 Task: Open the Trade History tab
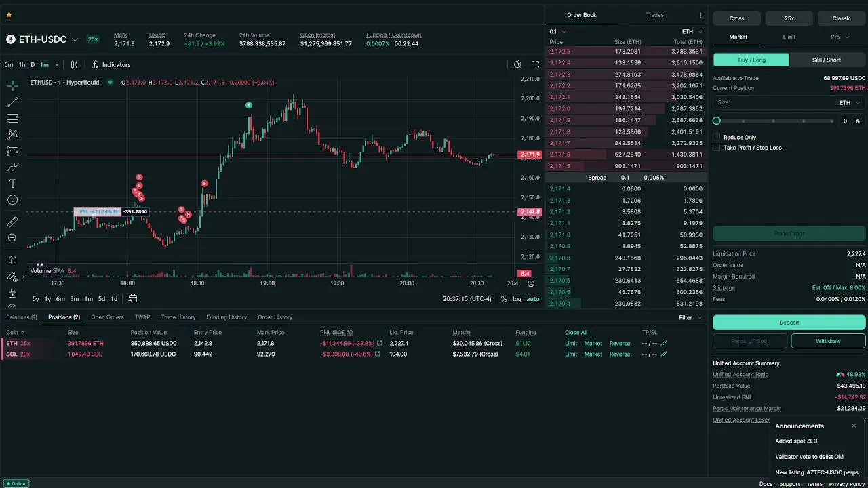178,317
